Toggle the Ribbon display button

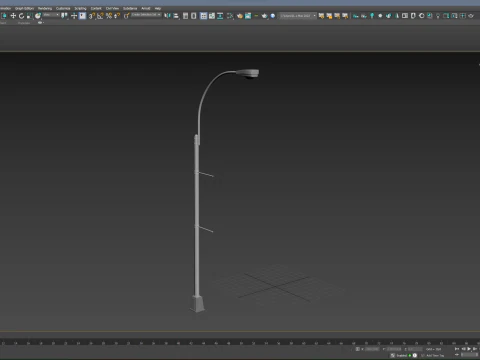point(203,16)
